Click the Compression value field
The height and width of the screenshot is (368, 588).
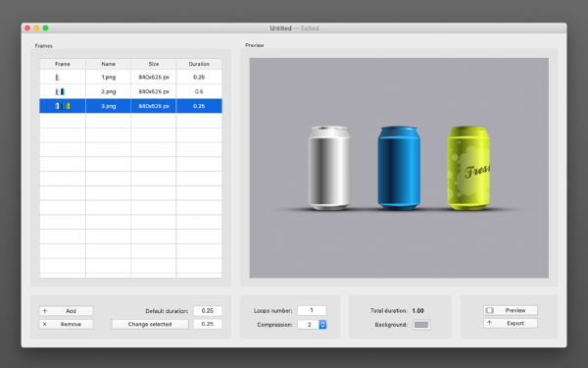click(x=309, y=325)
